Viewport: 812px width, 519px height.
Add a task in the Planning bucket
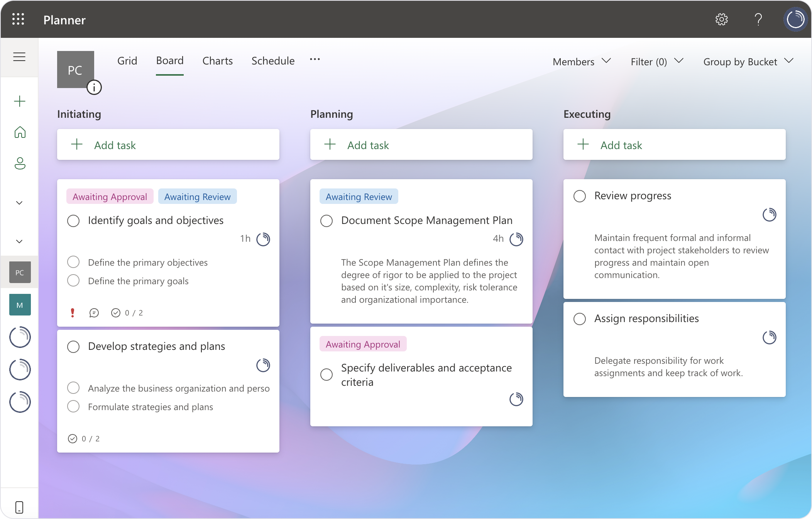(421, 145)
